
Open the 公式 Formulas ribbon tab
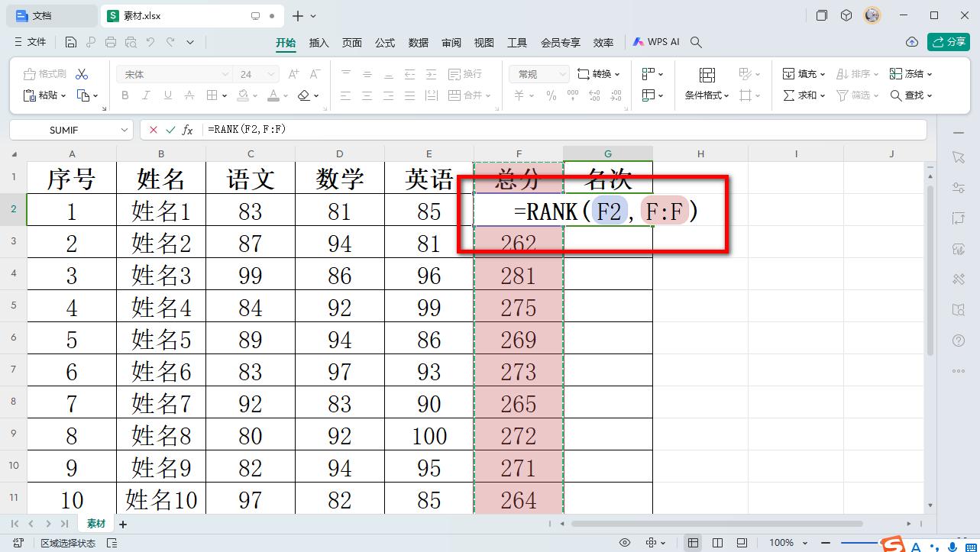[x=385, y=43]
